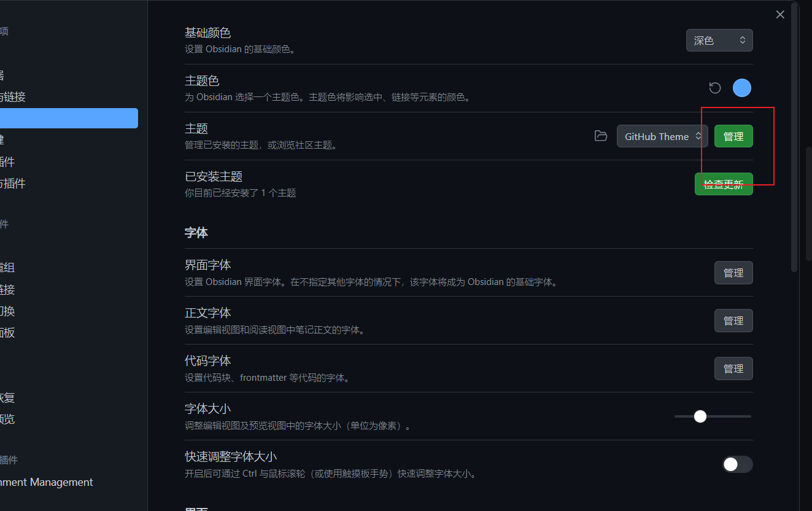Open the sidebar tab ending in 与链接
Screen dimensions: 812x511
[x=13, y=97]
